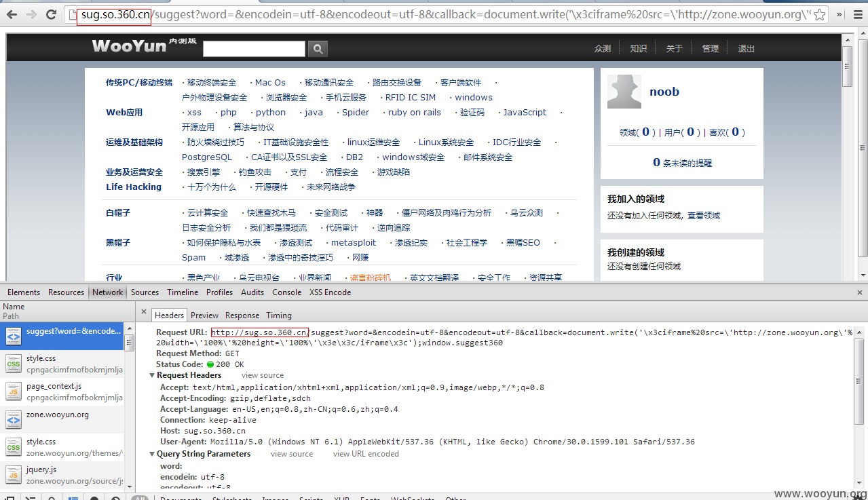
Task: Select the zone.wooyun.org document row icon
Action: pyautogui.click(x=14, y=420)
